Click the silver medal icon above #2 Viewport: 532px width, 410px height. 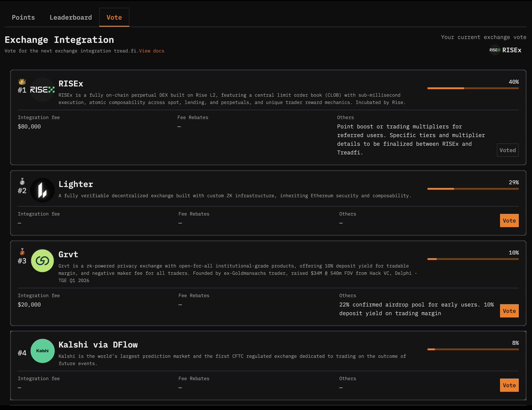pyautogui.click(x=22, y=181)
